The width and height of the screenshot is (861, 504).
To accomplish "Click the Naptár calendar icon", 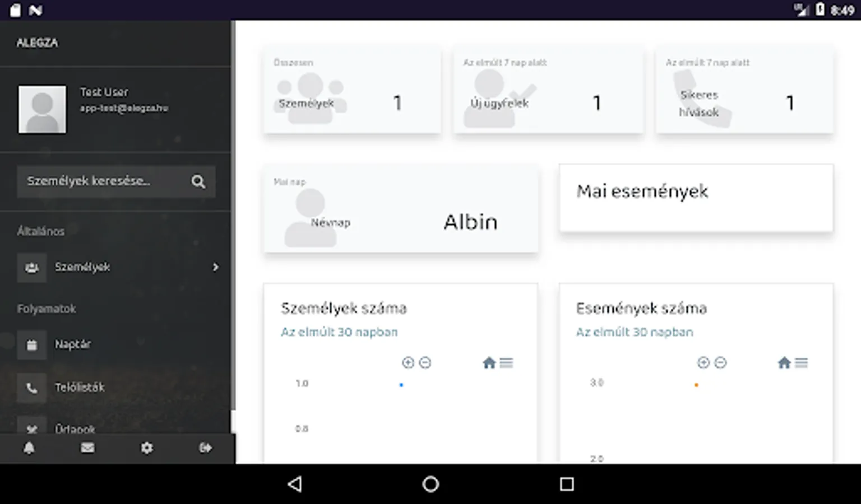I will [x=32, y=345].
